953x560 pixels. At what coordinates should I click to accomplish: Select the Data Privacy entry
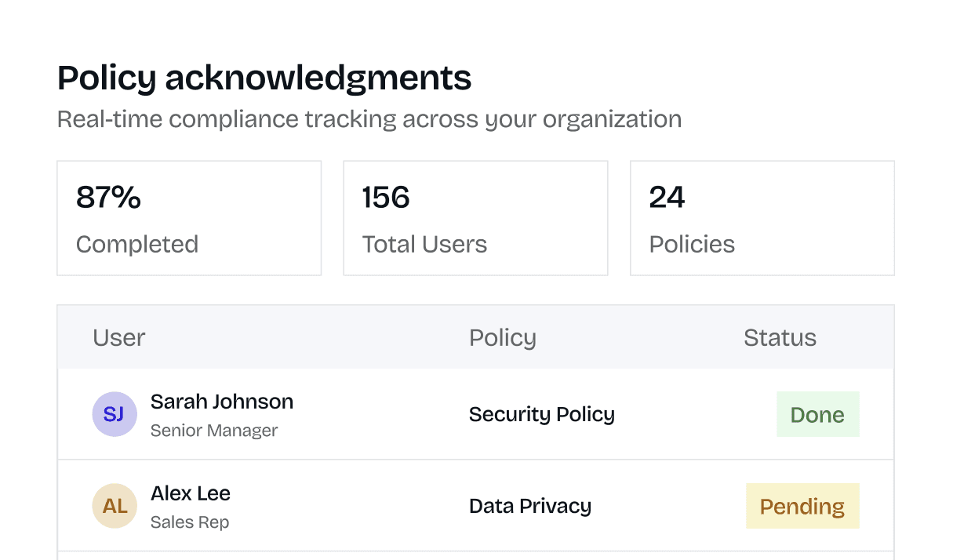tap(529, 506)
